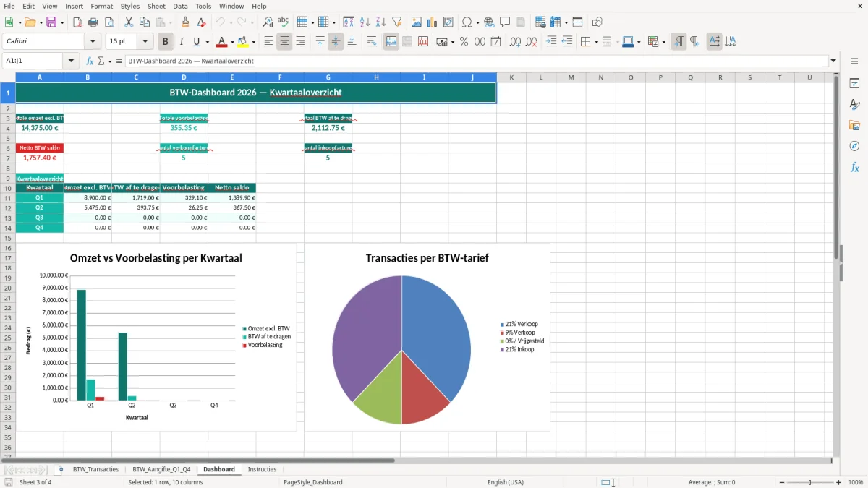The height and width of the screenshot is (488, 868).
Task: Open sidebar Navigator compass icon
Action: pyautogui.click(x=854, y=146)
